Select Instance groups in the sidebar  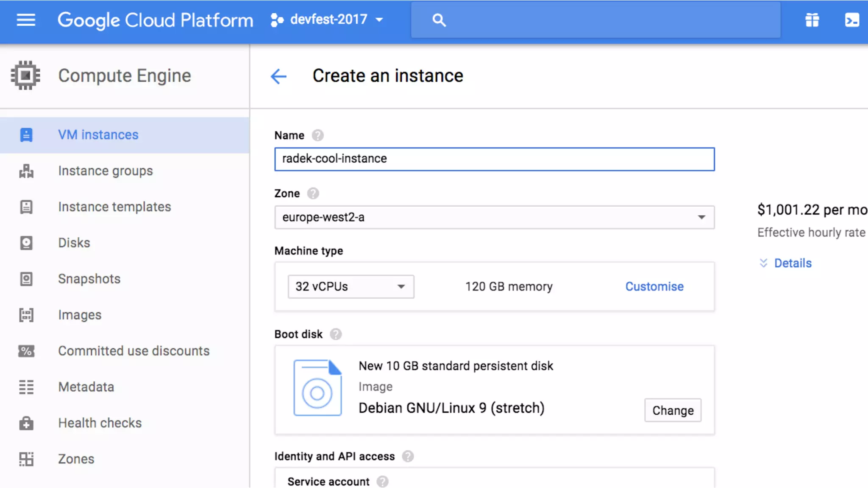tap(105, 171)
